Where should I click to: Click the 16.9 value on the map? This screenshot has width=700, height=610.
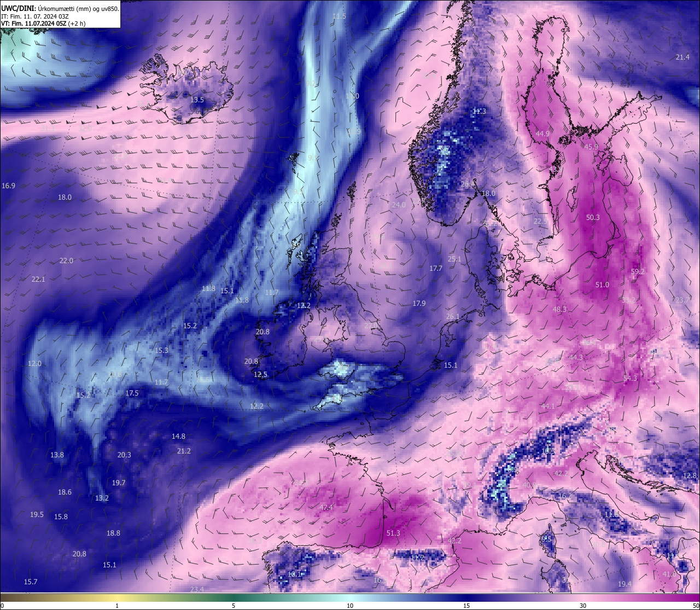(8, 186)
